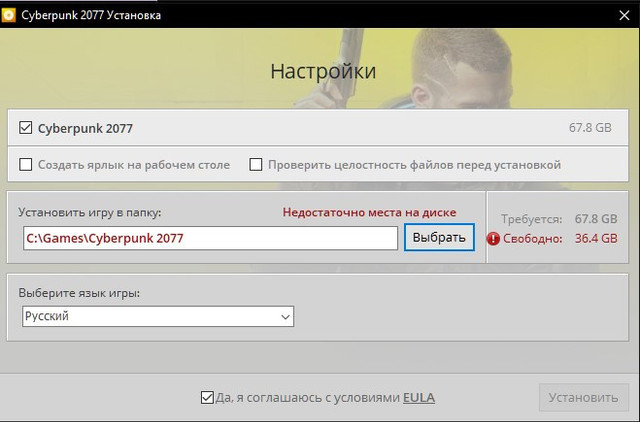Click the Установить игру в папку label
The width and height of the screenshot is (640, 422).
point(90,213)
